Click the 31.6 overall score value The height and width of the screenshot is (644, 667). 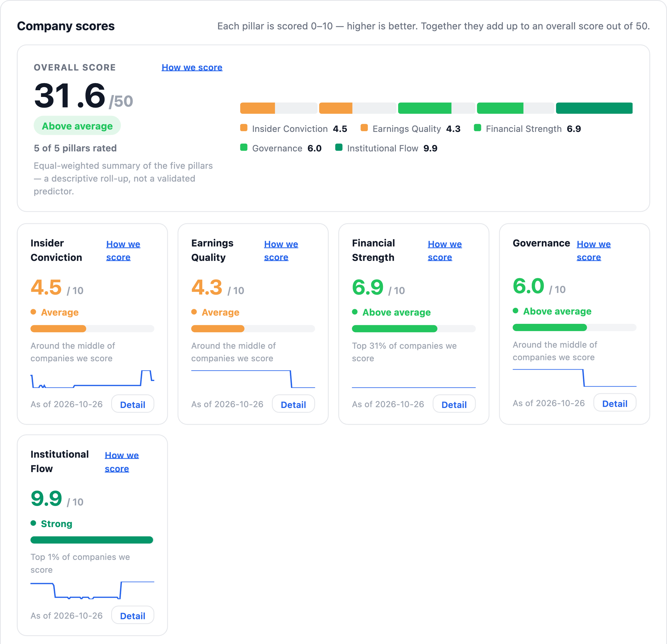pyautogui.click(x=70, y=96)
